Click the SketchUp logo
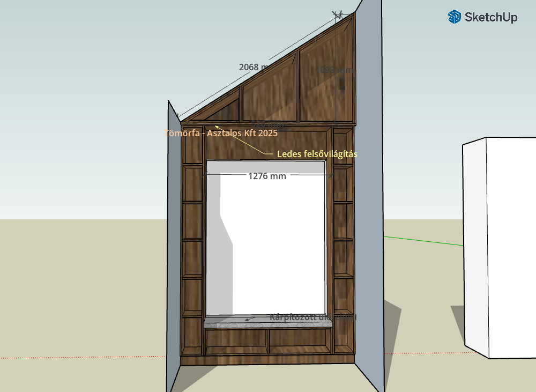 point(482,17)
